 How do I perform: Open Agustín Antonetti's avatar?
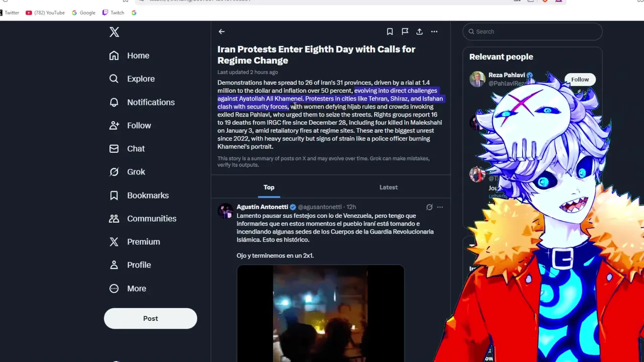[x=225, y=211]
